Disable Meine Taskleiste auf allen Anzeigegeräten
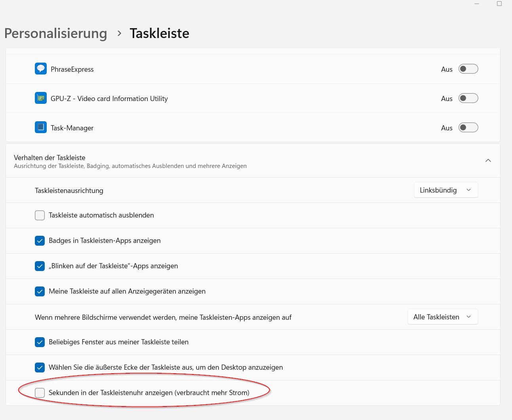Viewport: 512px width, 420px height. point(40,291)
